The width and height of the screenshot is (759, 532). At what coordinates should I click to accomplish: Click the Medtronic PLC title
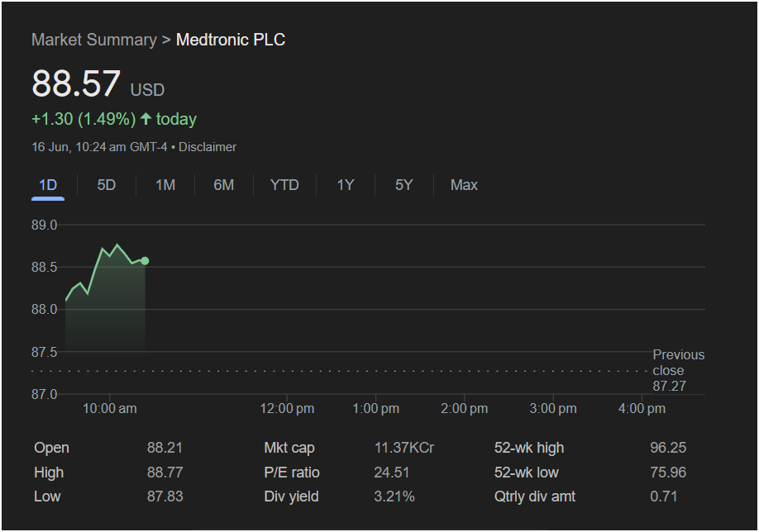[231, 40]
